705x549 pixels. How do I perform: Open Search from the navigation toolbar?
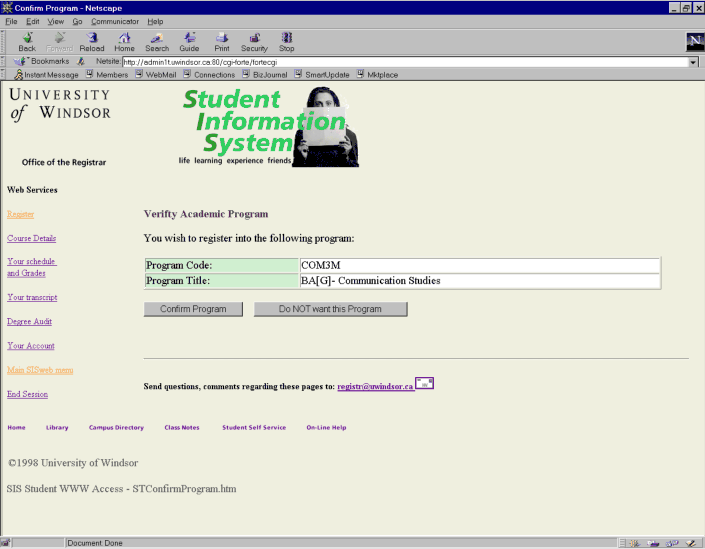[x=157, y=41]
